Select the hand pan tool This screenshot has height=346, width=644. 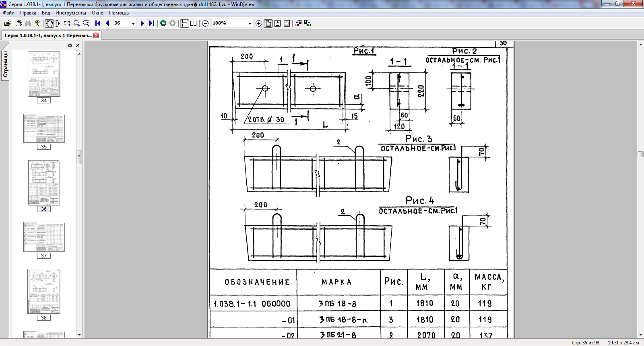tap(49, 23)
